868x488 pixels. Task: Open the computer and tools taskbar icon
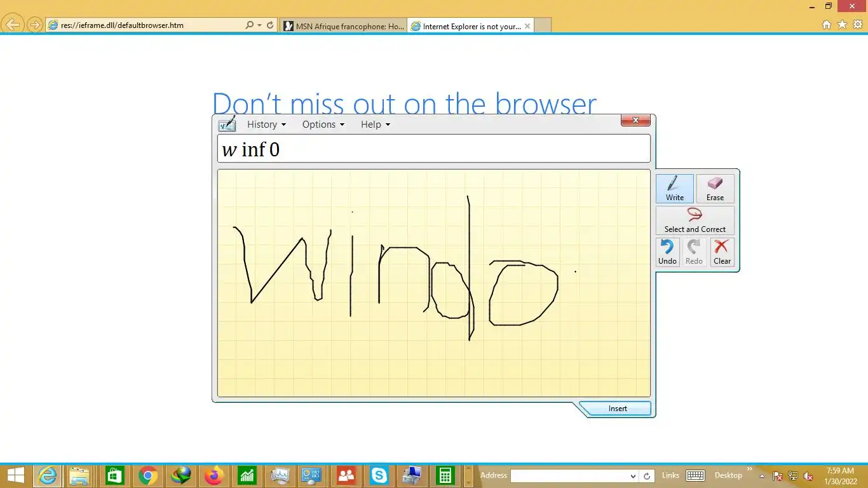[x=412, y=475]
